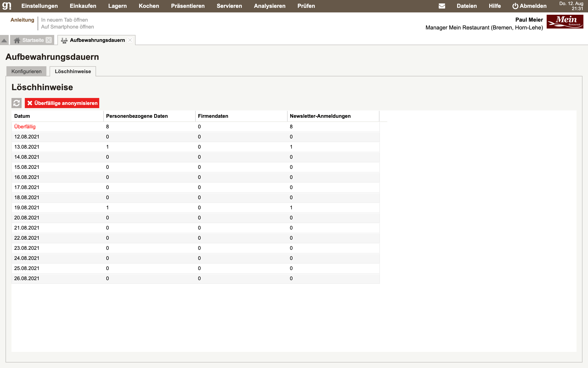The height and width of the screenshot is (368, 588).
Task: Click Überfällige anonymisieren button
Action: [x=62, y=103]
